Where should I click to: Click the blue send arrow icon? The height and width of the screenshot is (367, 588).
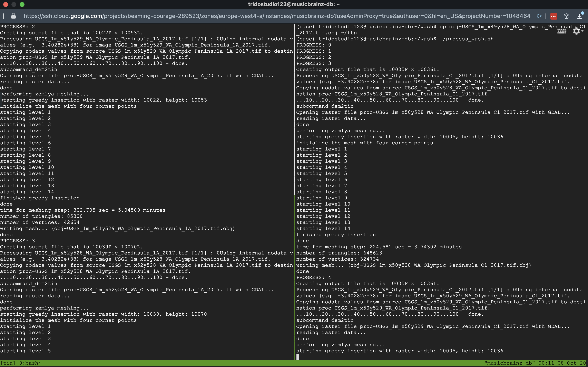click(539, 16)
